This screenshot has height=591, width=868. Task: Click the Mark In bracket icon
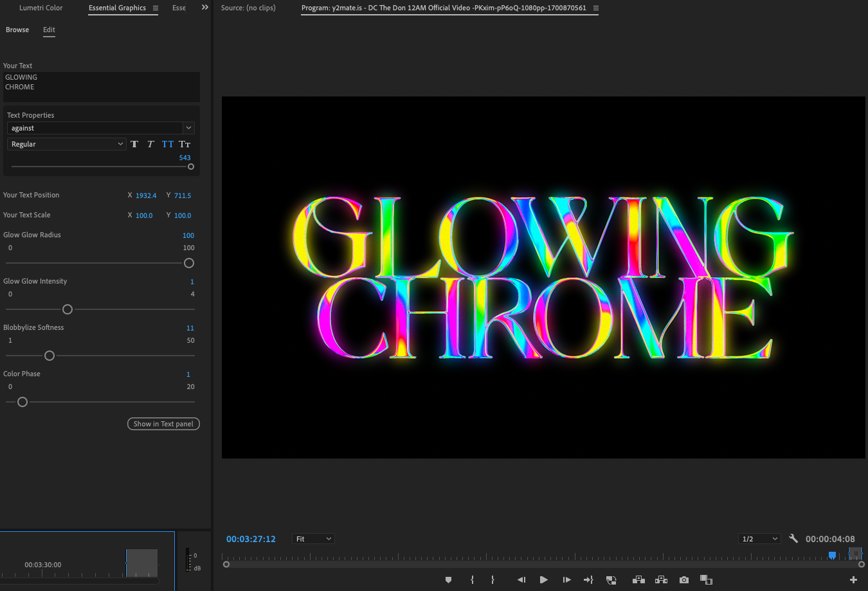pos(472,580)
